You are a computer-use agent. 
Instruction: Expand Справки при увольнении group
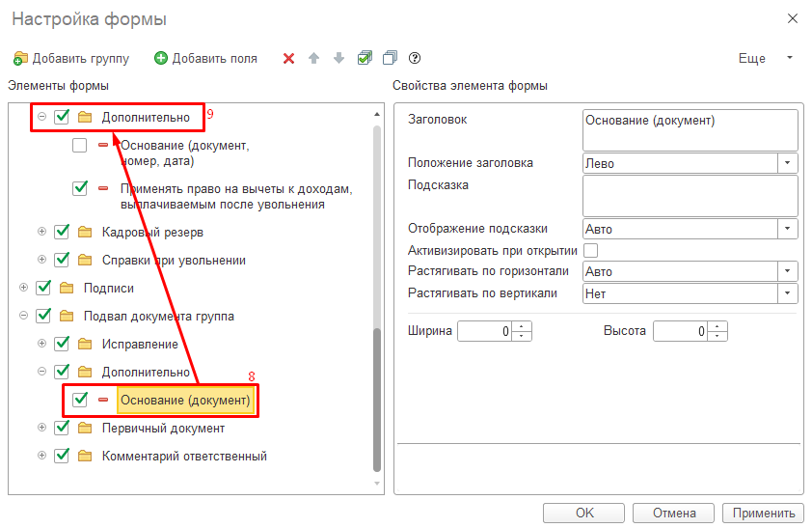[x=41, y=260]
